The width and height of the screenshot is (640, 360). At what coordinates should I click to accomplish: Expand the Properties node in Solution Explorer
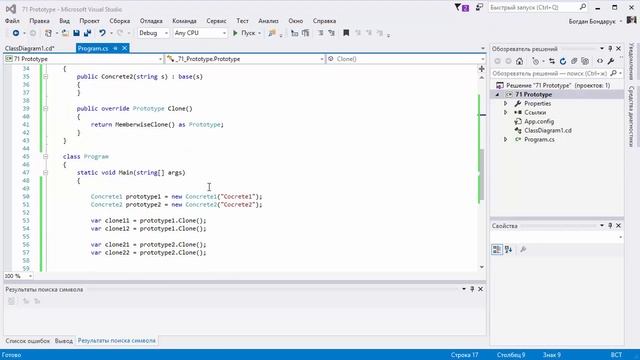pos(505,104)
